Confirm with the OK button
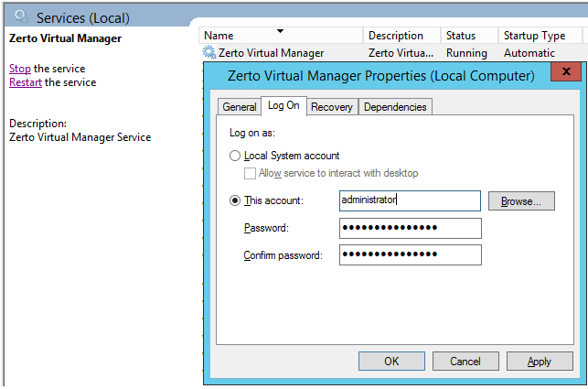 (x=391, y=362)
